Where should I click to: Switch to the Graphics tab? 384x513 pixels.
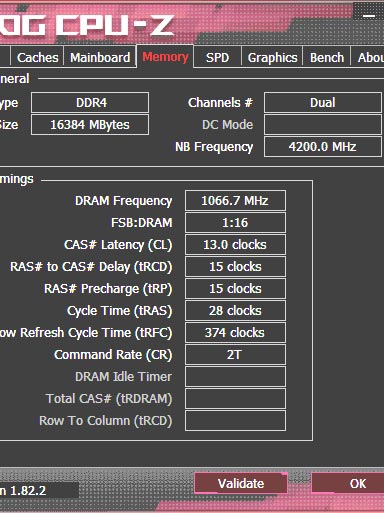click(x=272, y=57)
